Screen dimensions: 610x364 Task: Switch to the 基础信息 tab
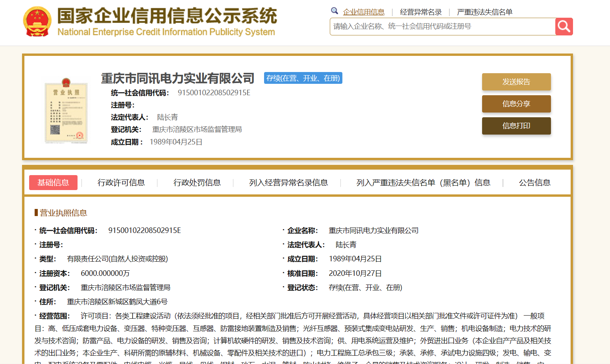(53, 183)
